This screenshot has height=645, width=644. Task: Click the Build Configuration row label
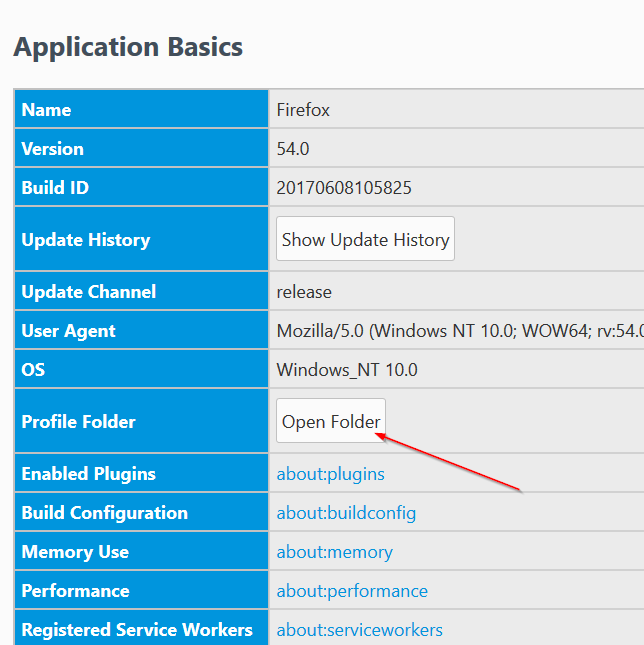point(104,513)
